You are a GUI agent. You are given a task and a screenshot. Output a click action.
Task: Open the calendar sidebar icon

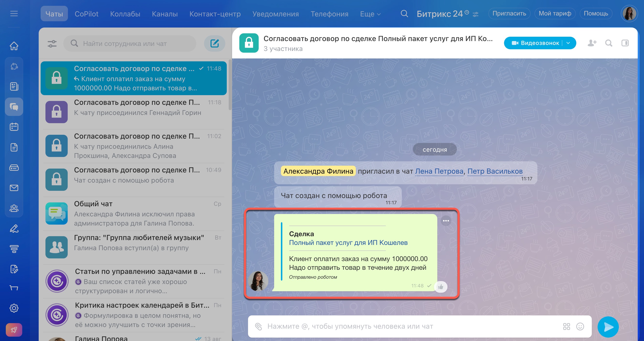pyautogui.click(x=14, y=127)
